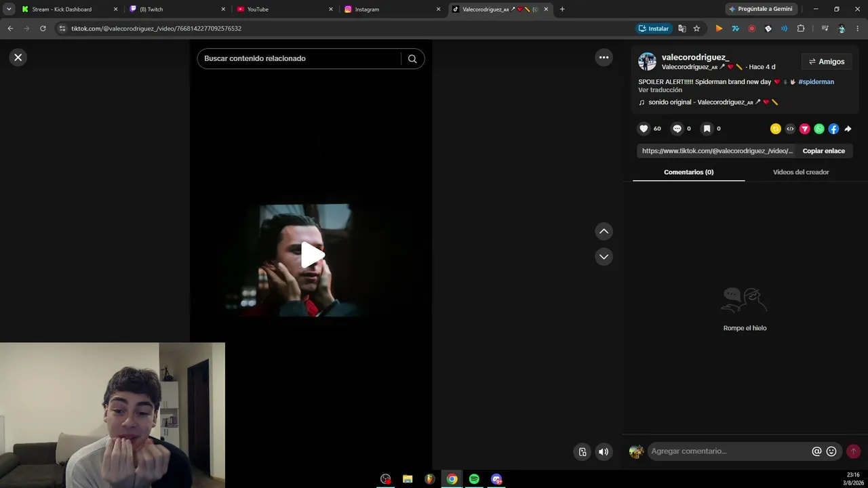Screen dimensions: 868x488
Task: Switch to 'Stream - Kick Dashboard' tab
Action: pyautogui.click(x=70, y=9)
